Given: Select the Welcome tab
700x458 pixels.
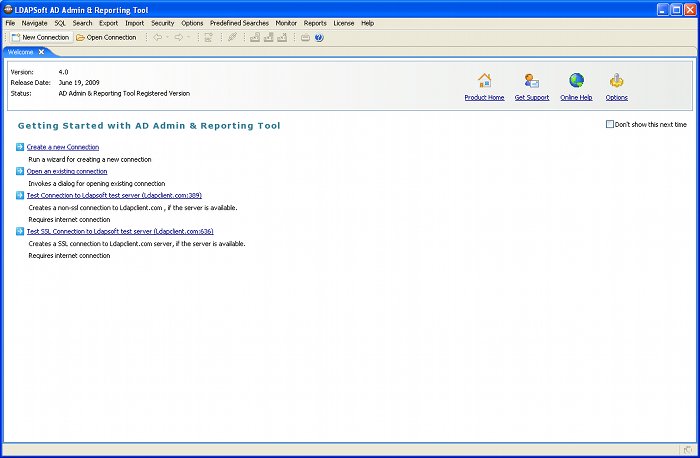Looking at the screenshot, I should click(20, 51).
